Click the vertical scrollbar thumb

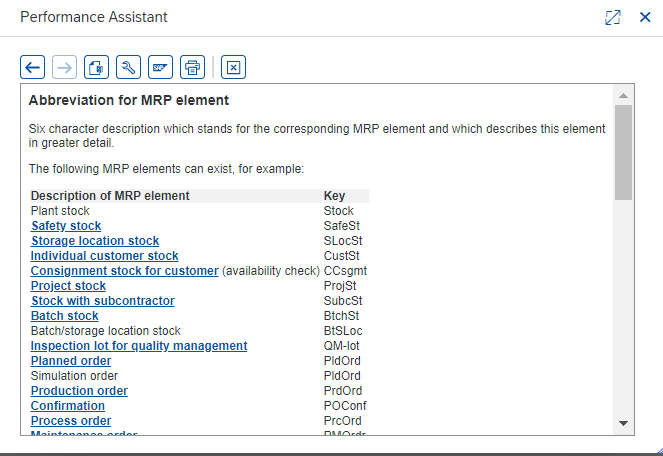623,152
